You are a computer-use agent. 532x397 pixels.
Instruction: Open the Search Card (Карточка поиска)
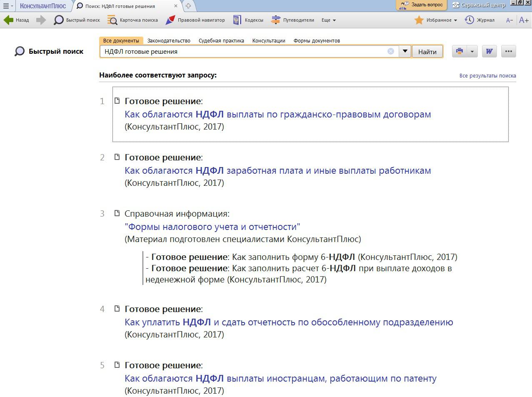point(132,20)
